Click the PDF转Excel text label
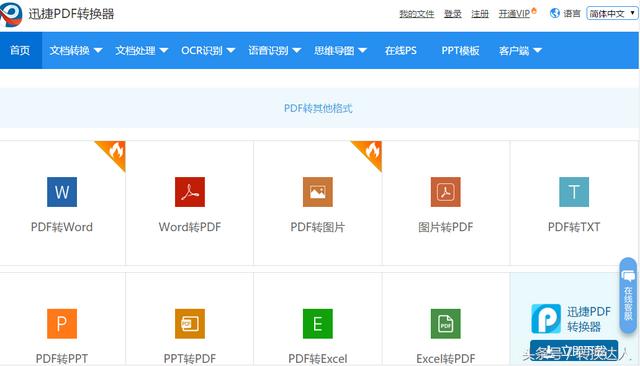 pyautogui.click(x=318, y=359)
